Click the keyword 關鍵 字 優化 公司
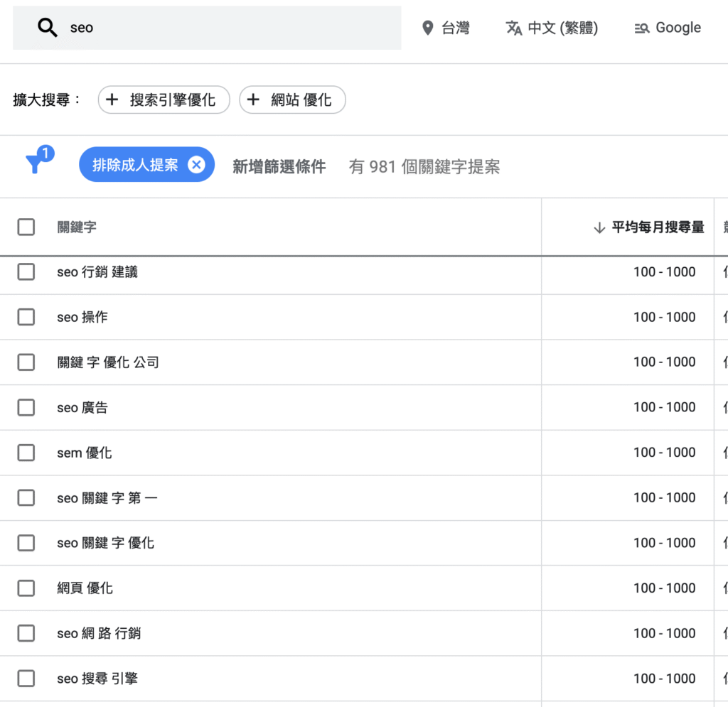This screenshot has height=707, width=728. pyautogui.click(x=108, y=362)
